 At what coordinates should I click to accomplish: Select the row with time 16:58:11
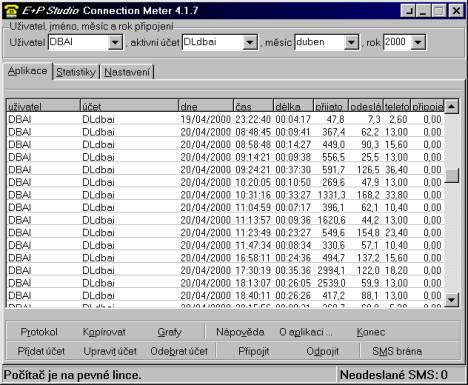(225, 258)
